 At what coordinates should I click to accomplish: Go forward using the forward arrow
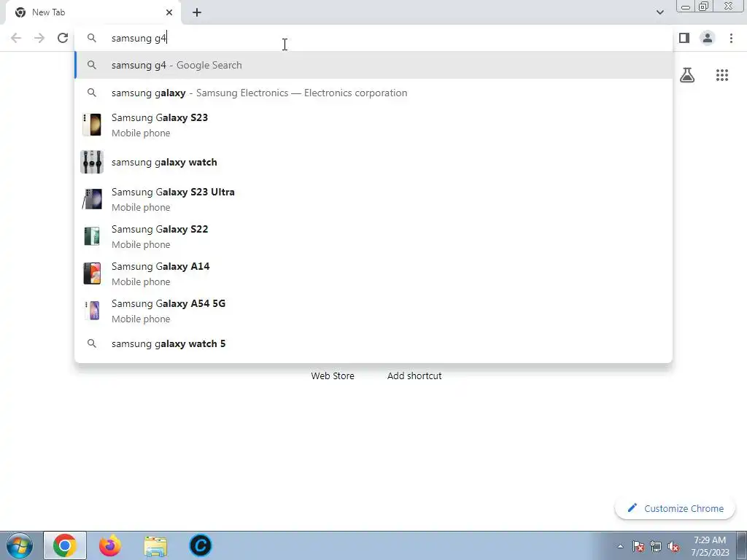(39, 38)
